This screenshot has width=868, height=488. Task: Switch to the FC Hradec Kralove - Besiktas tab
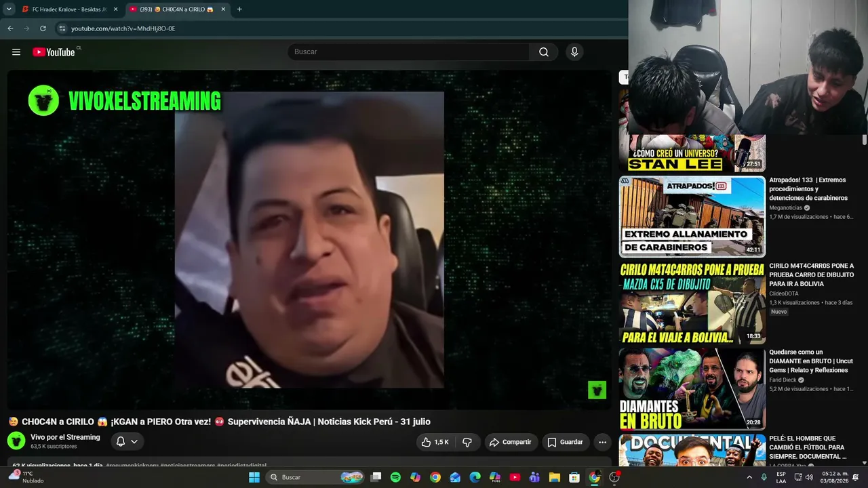pyautogui.click(x=69, y=9)
